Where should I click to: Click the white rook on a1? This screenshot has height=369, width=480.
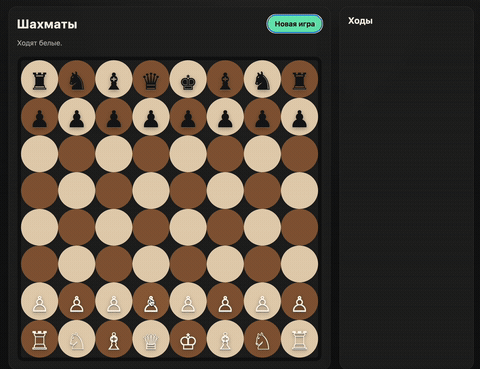click(40, 339)
